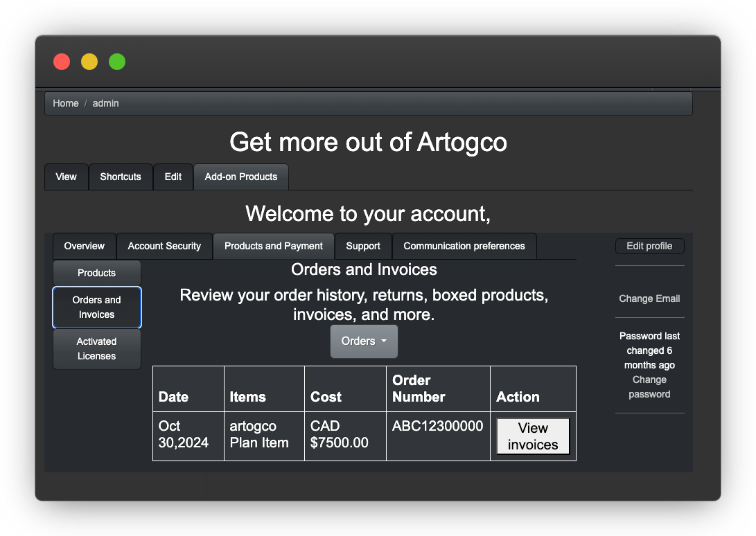The image size is (756, 536).
Task: Click the View invoices button
Action: pos(534,436)
